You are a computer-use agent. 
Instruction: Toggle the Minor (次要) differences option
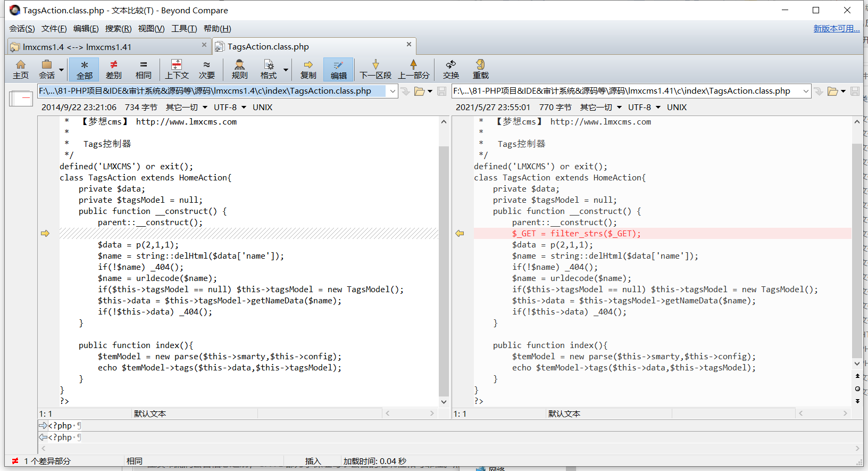pos(207,70)
